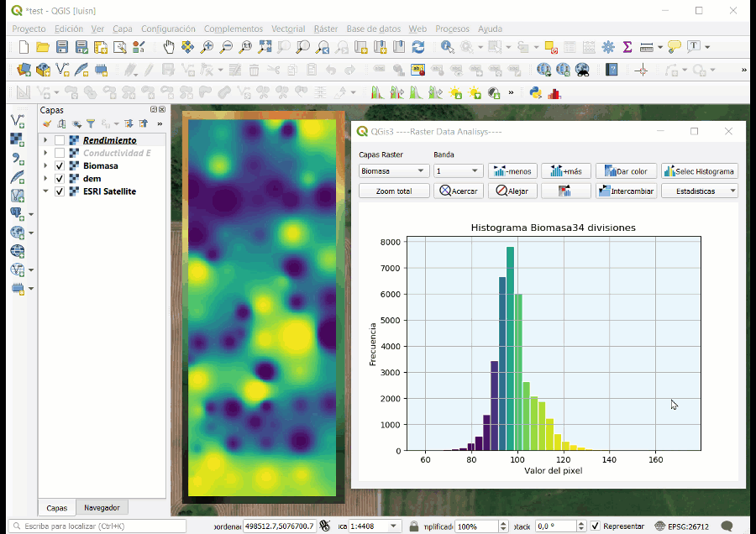Click the Zoom total button
The width and height of the screenshot is (756, 534).
pos(394,191)
